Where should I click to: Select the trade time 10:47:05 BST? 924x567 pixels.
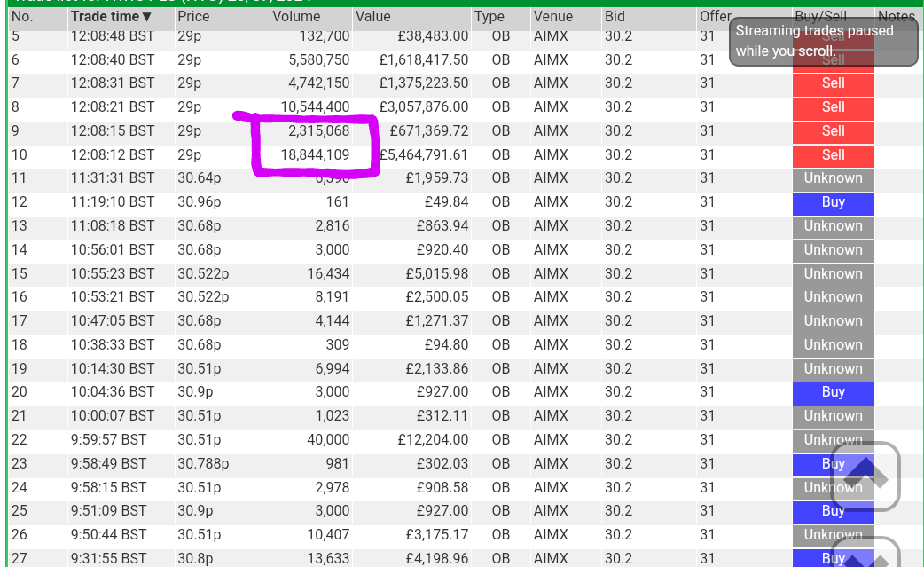[113, 321]
